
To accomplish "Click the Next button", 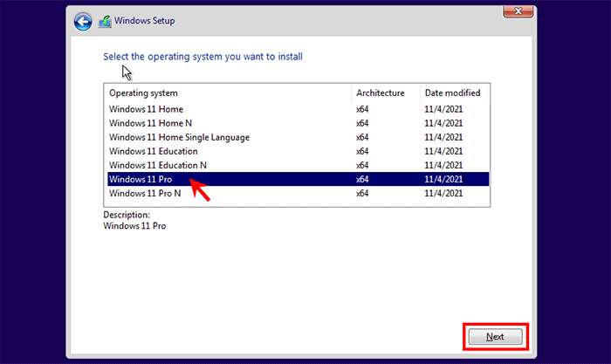I will click(495, 337).
